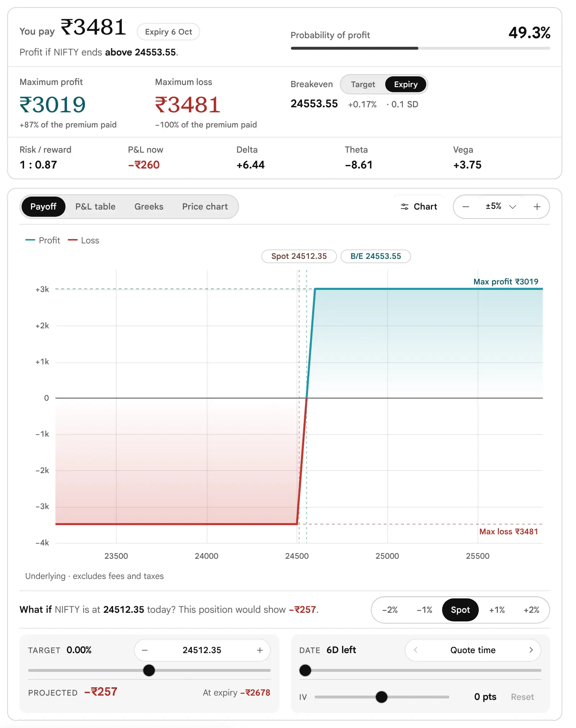Open the Payoff tab

tap(43, 207)
